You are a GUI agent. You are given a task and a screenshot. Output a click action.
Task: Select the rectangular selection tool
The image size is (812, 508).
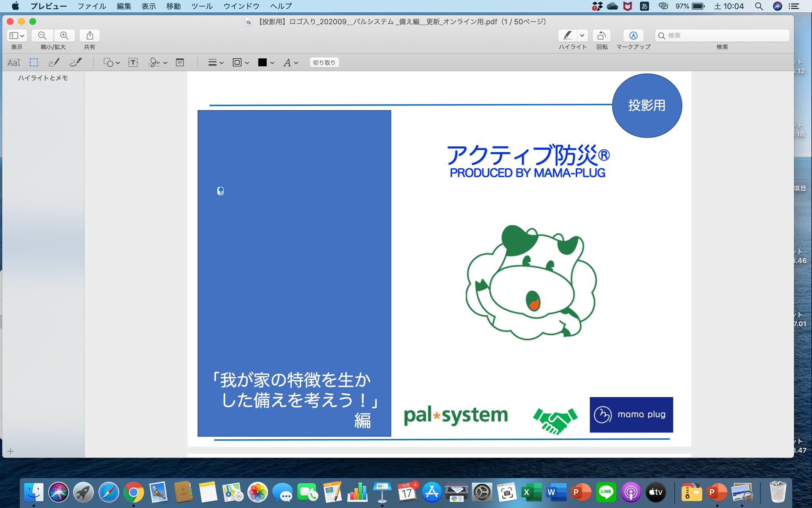point(34,63)
